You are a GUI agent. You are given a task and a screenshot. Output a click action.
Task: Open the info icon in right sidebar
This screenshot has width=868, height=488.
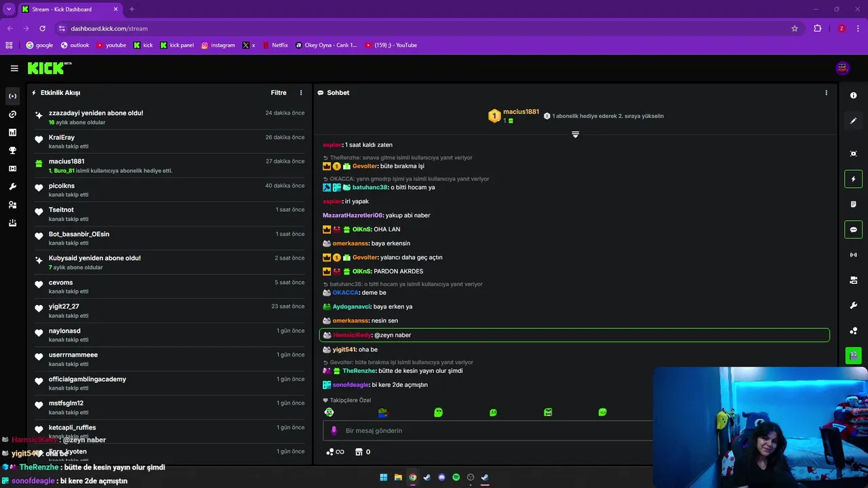[853, 96]
